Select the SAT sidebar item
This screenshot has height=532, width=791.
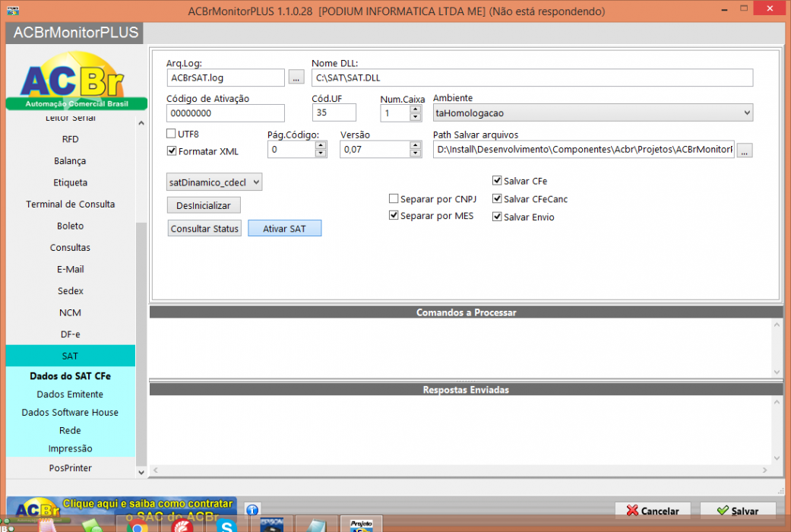coord(70,356)
